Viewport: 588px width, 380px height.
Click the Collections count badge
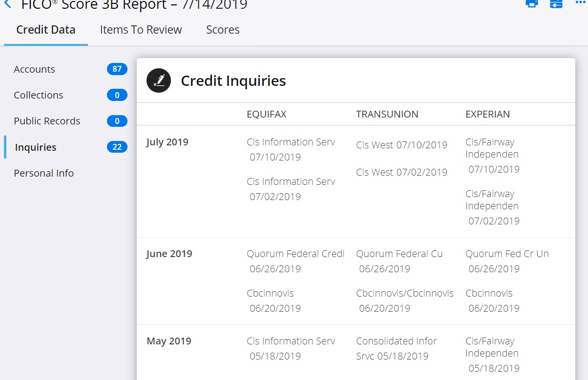click(117, 95)
